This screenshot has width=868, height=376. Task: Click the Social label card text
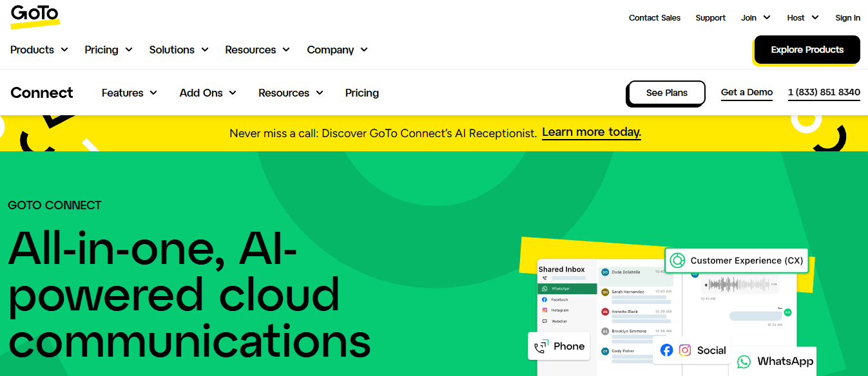click(711, 350)
